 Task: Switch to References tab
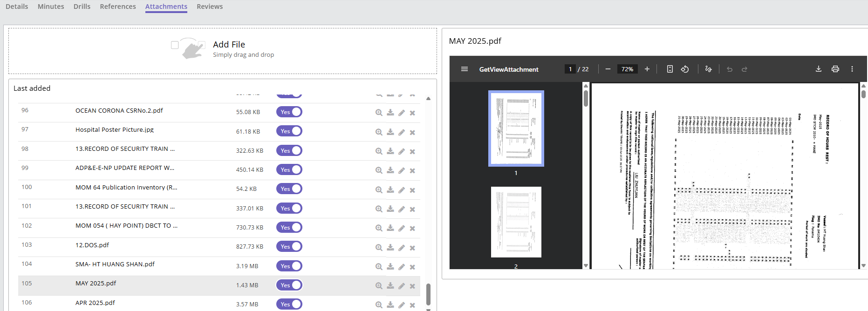coord(118,7)
